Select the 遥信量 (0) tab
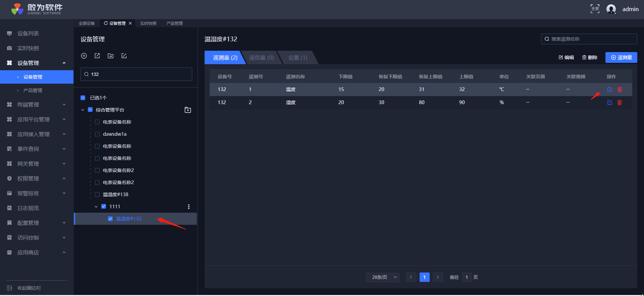Image resolution: width=644 pixels, height=296 pixels. (x=261, y=57)
